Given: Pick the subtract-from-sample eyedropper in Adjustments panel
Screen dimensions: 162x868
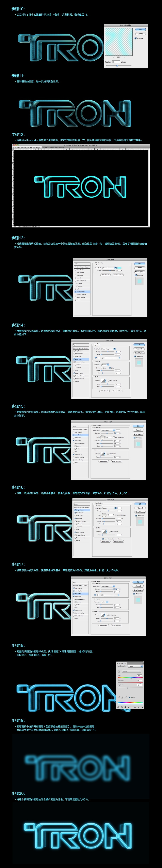Looking at the screenshot, I should click(126, 698).
